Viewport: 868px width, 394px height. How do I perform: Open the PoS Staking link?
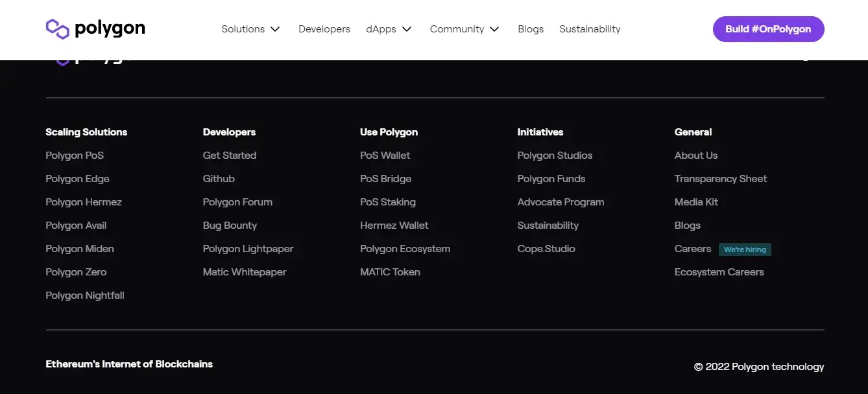coord(388,202)
